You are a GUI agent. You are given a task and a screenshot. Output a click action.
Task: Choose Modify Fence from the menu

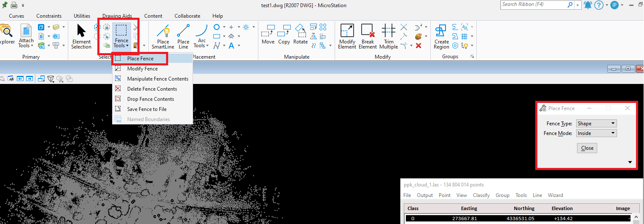point(142,69)
